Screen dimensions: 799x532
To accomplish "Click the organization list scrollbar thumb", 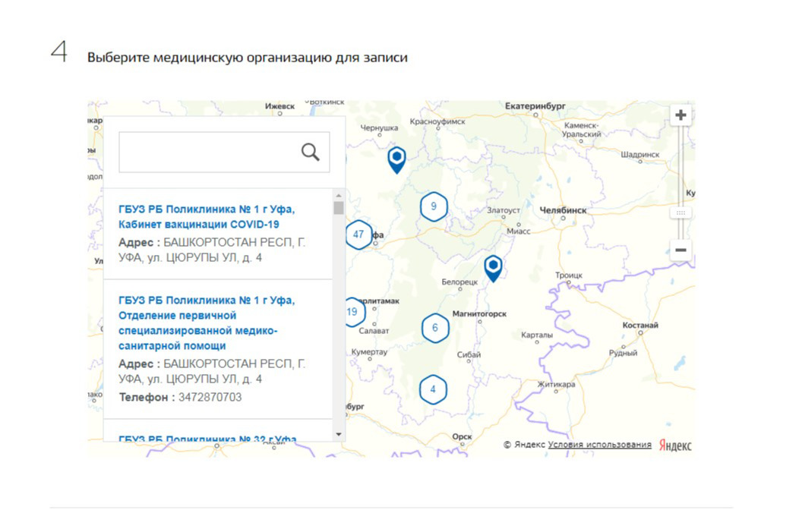I will [338, 208].
